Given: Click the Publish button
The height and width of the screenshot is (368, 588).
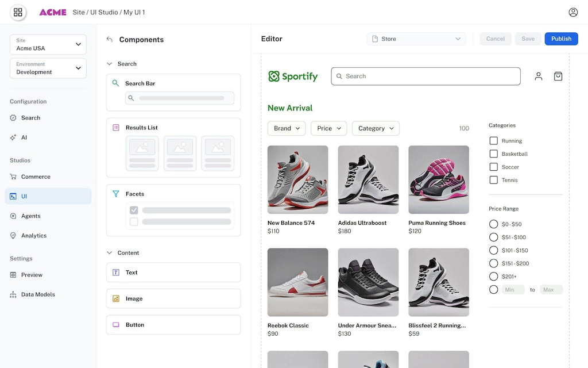Looking at the screenshot, I should (x=561, y=39).
